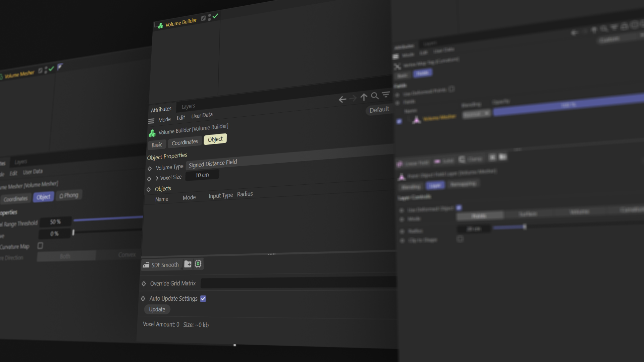Click the keyframe diamond beside Objects
This screenshot has width=644, height=362.
click(149, 190)
